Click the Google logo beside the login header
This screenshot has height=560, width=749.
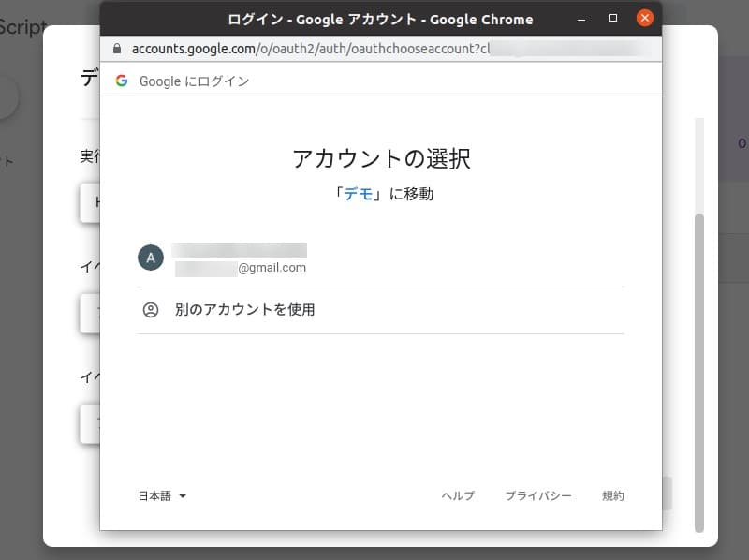point(122,81)
